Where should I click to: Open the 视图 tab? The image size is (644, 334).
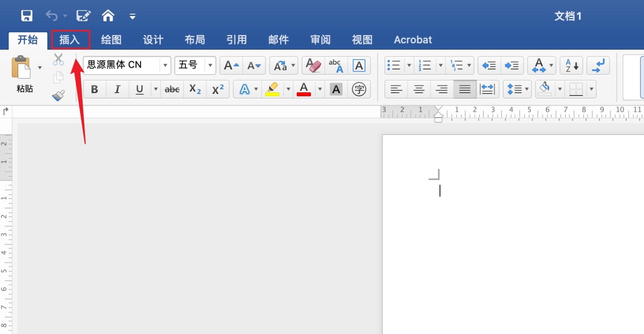(362, 40)
